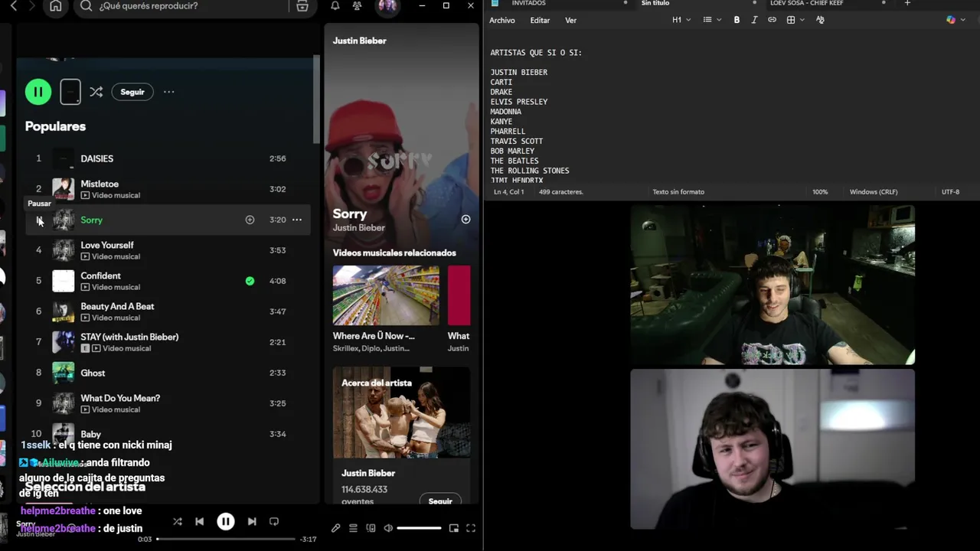The height and width of the screenshot is (551, 980).
Task: Open the Archivo menu in Notepad
Action: 502,21
